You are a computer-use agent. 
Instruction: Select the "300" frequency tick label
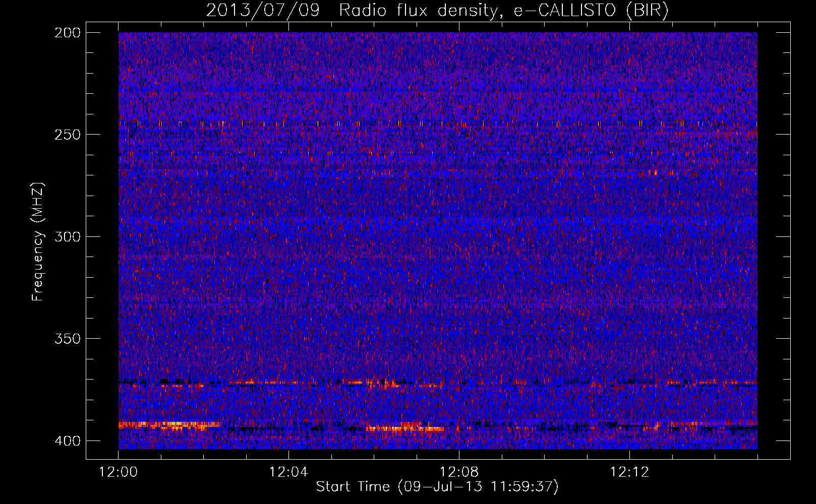67,236
